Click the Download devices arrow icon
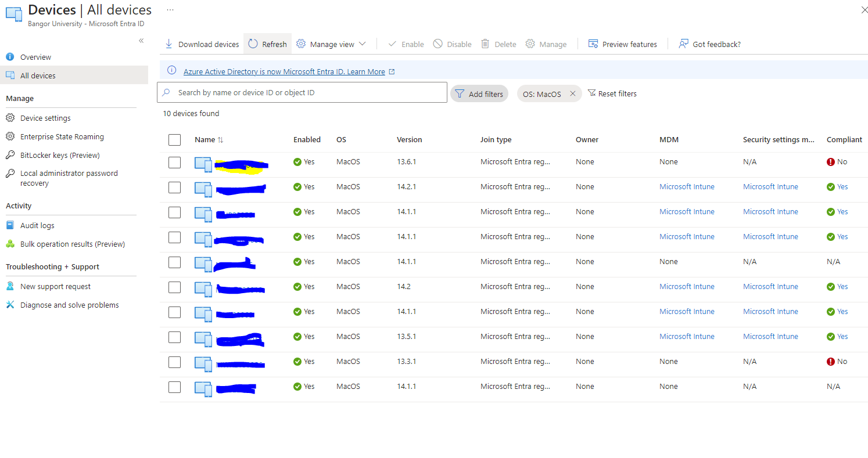This screenshot has height=458, width=868. point(168,44)
